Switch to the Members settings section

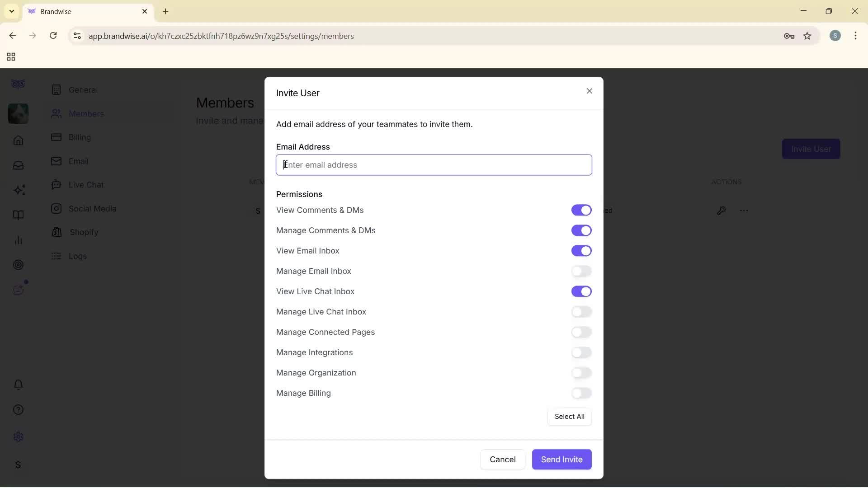[85, 113]
